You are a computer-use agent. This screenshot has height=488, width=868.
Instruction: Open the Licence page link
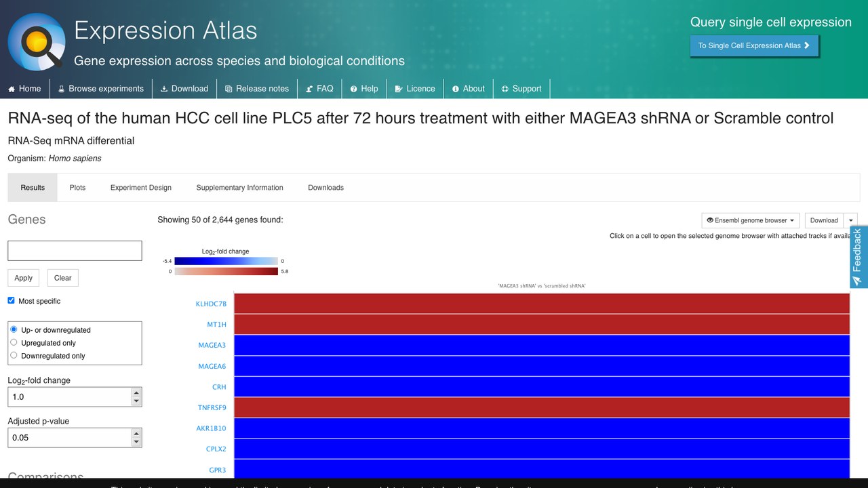[415, 89]
